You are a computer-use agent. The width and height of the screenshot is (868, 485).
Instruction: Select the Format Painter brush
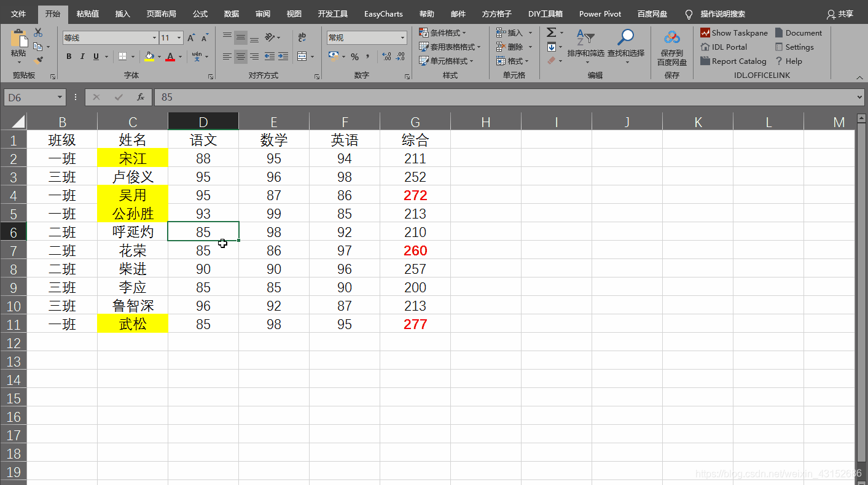38,60
